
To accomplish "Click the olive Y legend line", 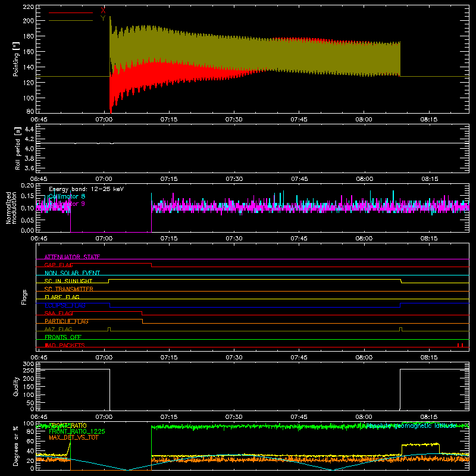I will click(71, 20).
